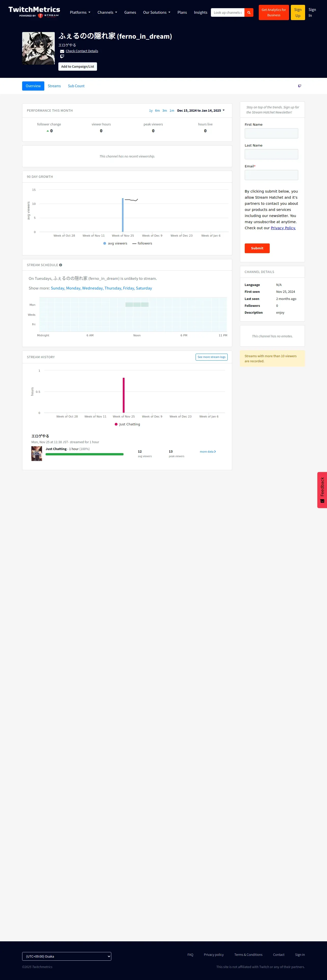This screenshot has height=980, width=327.
Task: Select the Overview tab
Action: (x=33, y=86)
